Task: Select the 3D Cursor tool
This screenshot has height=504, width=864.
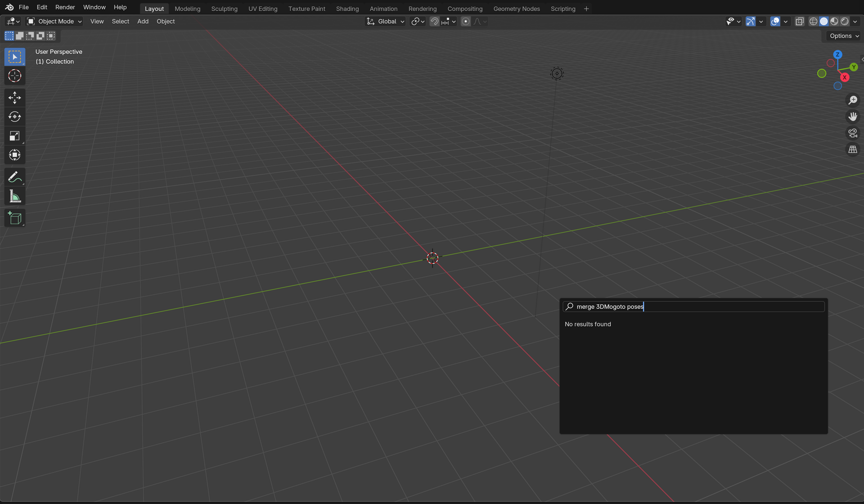Action: tap(15, 76)
